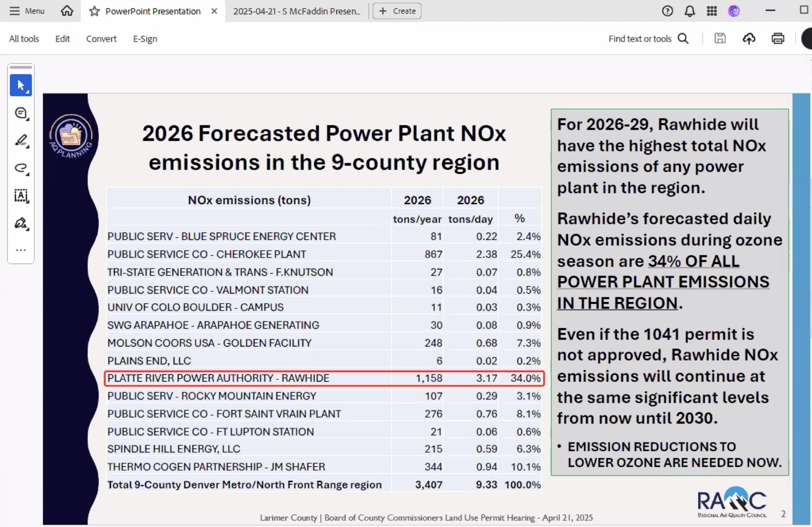This screenshot has height=527, width=812.
Task: Click 'PLATTE RIVER POWER AUTHORITY - RAWHIDE' row
Action: (324, 378)
